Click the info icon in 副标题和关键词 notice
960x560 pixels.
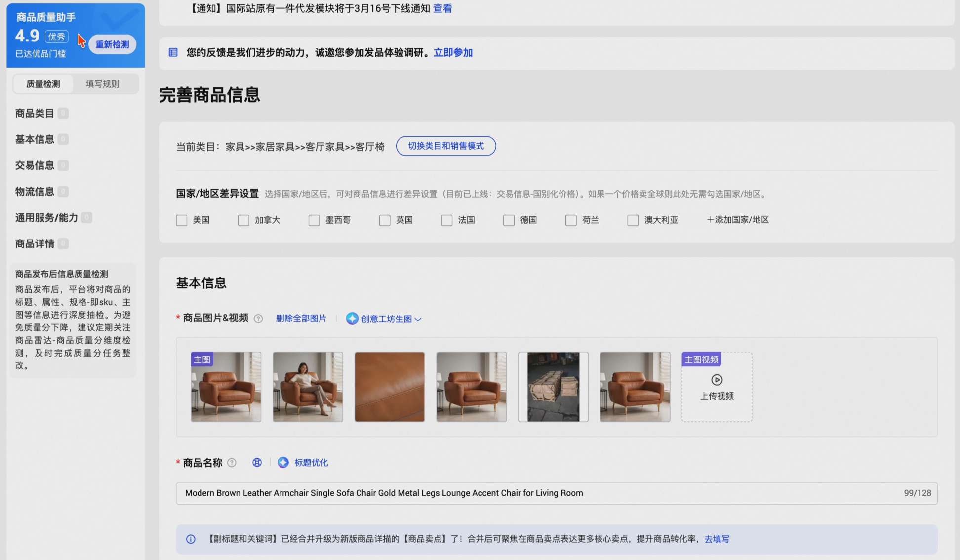pos(191,539)
